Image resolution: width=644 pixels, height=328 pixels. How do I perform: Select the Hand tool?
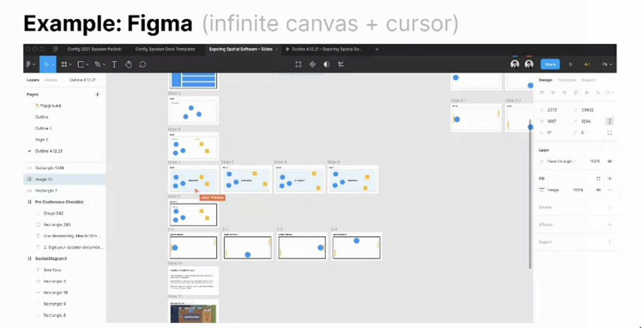coord(128,64)
